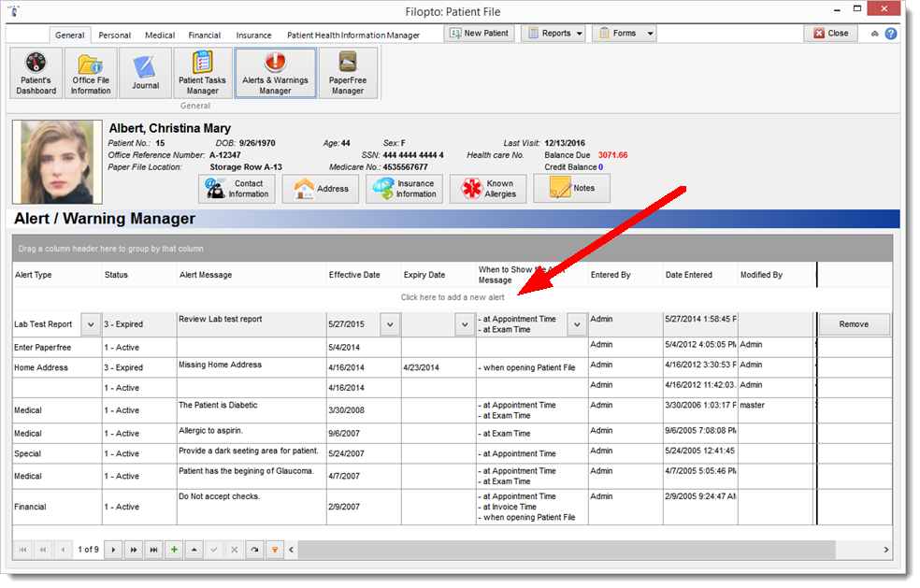
Task: Sort by Effective Date column header
Action: click(x=364, y=275)
